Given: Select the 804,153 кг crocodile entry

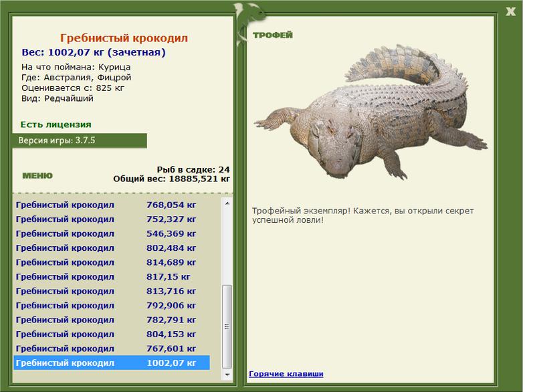Looking at the screenshot, I should (112, 334).
